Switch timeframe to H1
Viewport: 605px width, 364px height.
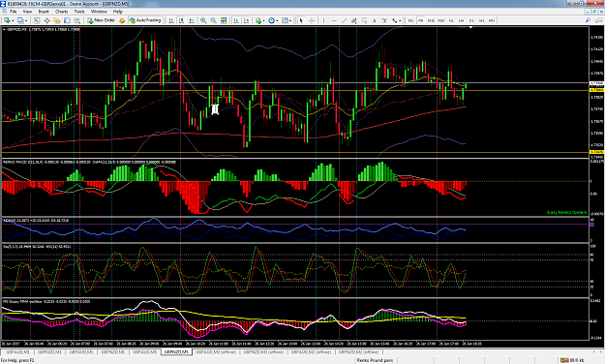(451, 20)
